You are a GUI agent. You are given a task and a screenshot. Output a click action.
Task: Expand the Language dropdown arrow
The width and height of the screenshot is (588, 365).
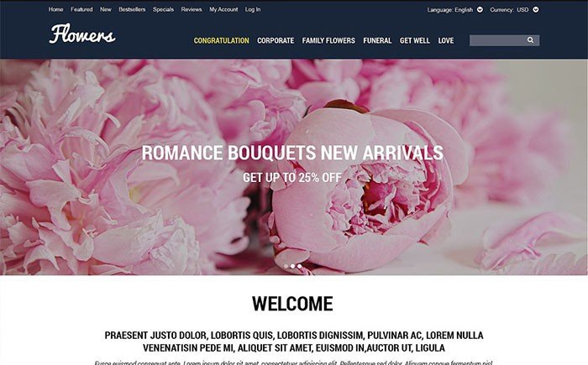point(480,10)
